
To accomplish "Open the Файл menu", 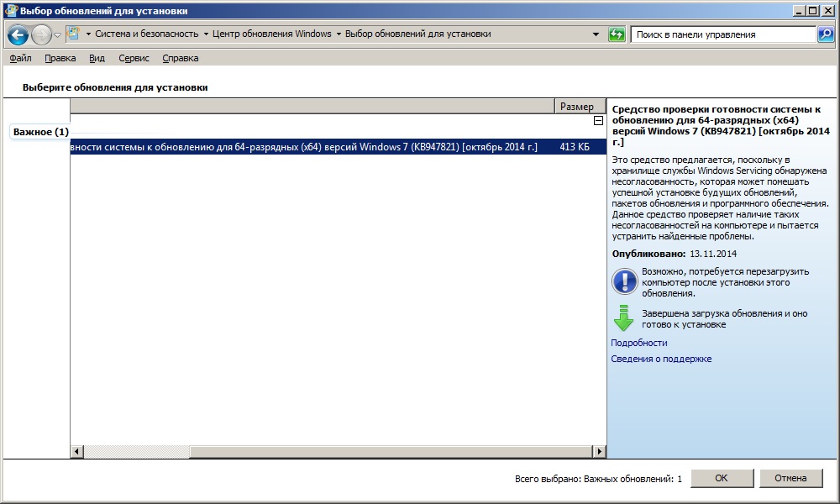I will [x=20, y=58].
